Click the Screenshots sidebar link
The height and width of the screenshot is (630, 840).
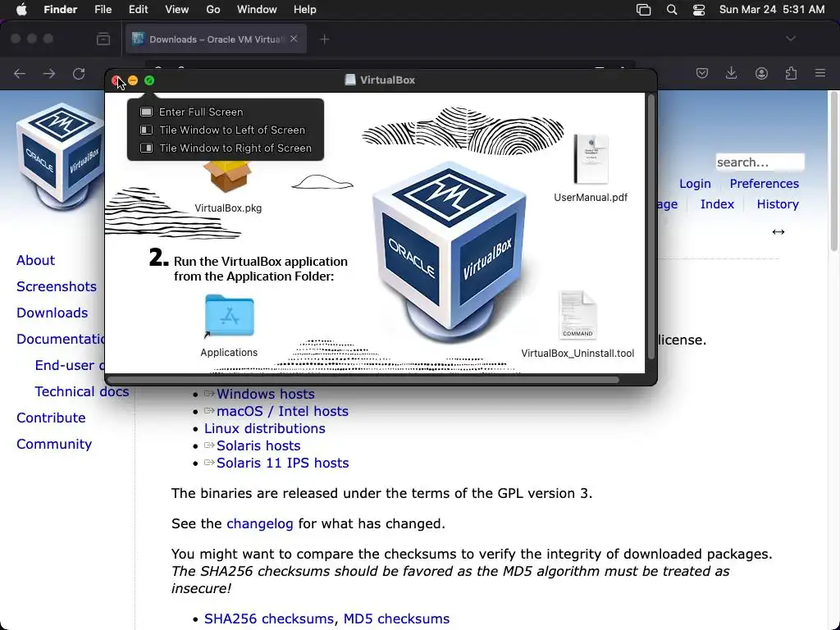click(57, 286)
